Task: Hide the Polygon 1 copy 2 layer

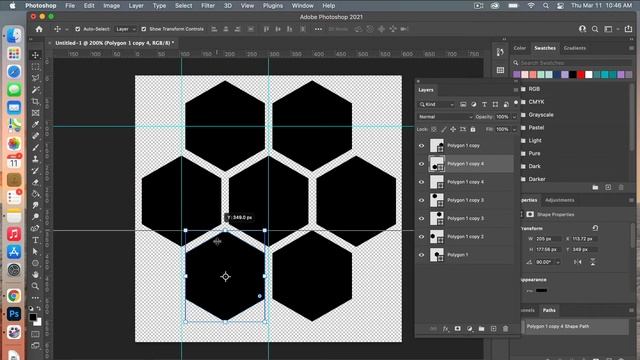Action: click(x=421, y=237)
